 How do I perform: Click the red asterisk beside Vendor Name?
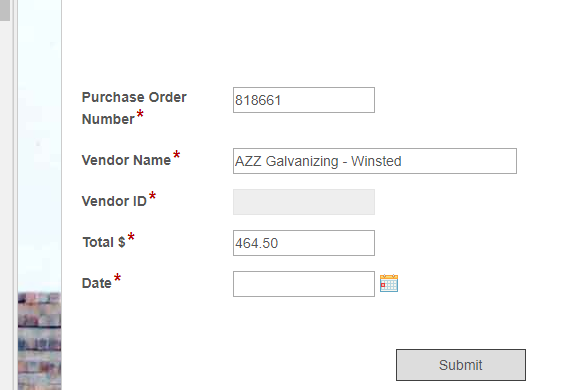coord(176,155)
